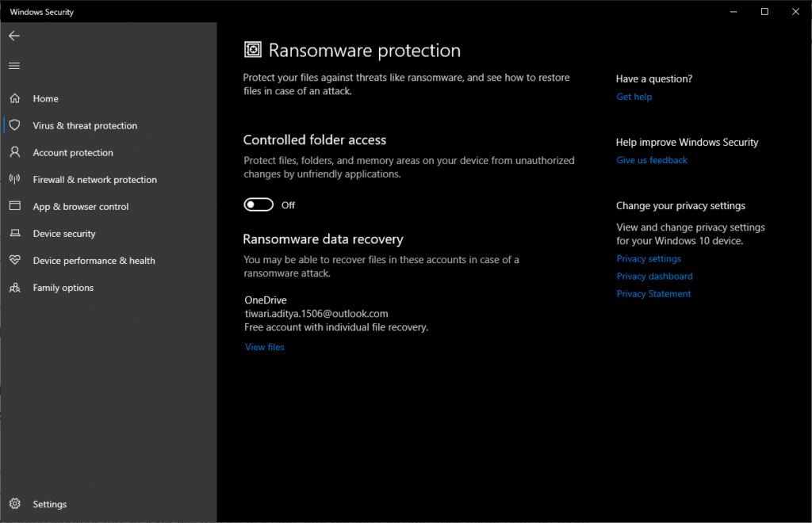
Task: Open the Get help link
Action: pos(634,96)
